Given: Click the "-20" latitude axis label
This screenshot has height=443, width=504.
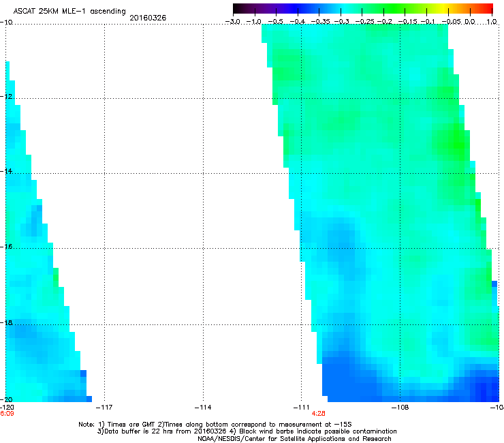Looking at the screenshot, I should [x=6, y=399].
